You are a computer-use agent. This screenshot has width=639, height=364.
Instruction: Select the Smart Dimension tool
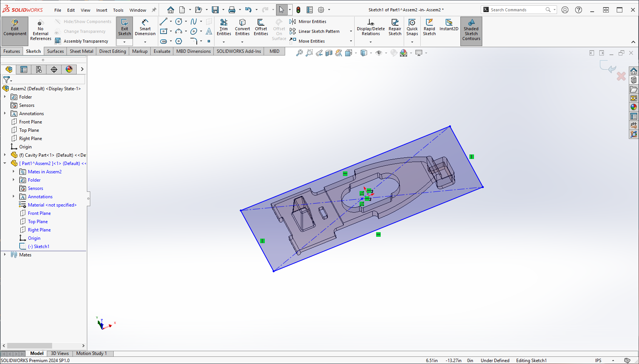click(145, 27)
